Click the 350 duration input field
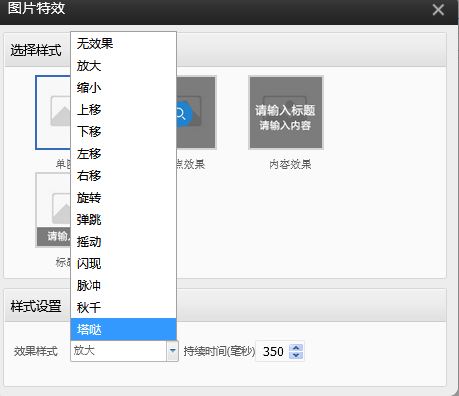Image resolution: width=459 pixels, height=396 pixels. pyautogui.click(x=273, y=351)
